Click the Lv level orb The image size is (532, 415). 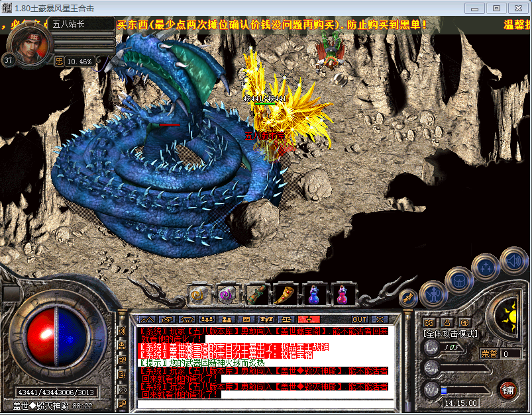click(432, 347)
